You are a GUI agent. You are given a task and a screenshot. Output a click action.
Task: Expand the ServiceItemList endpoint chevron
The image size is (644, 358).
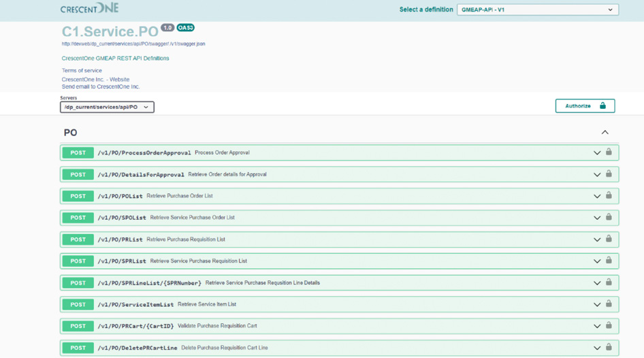pos(597,305)
